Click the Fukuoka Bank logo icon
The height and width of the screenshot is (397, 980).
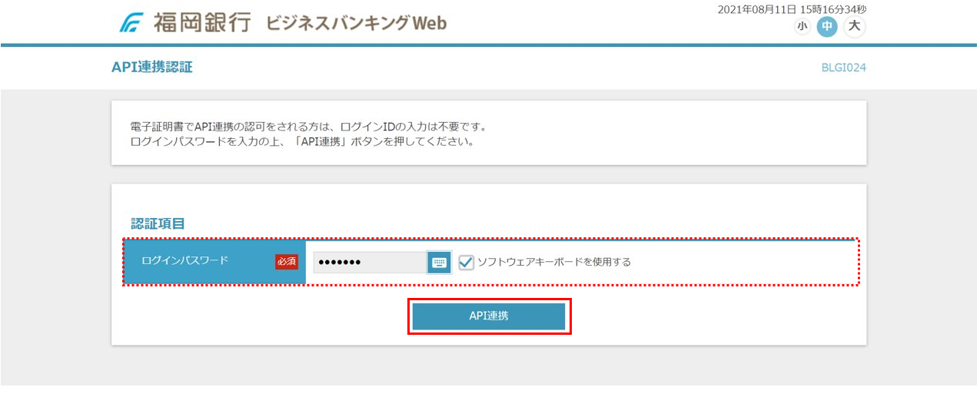pos(132,23)
